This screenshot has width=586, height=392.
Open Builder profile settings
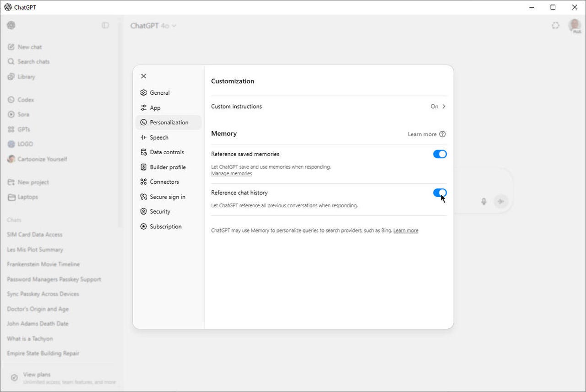(168, 167)
